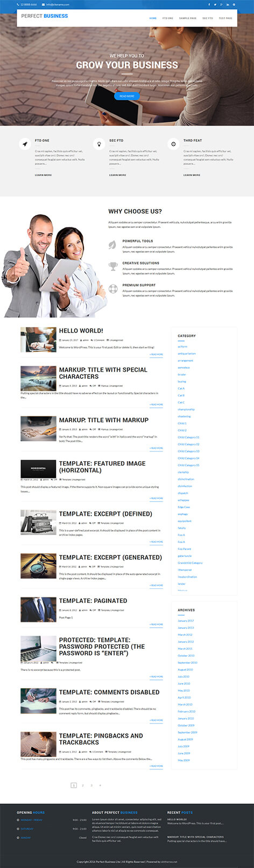Open the Twitter social icon
Image resolution: width=254 pixels, height=868 pixels.
pos(215,4)
